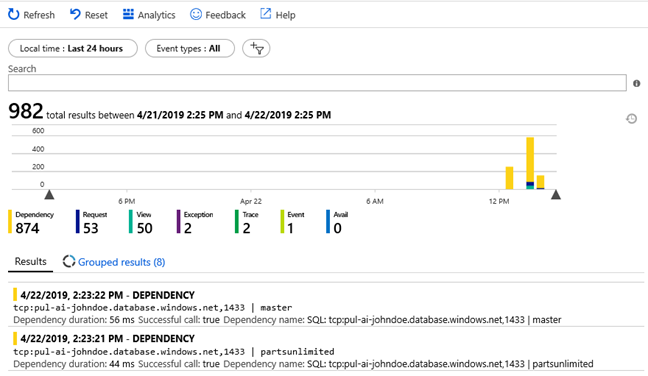Click the Refresh icon in toolbar
Viewport: 648px width, 376px height.
point(14,14)
